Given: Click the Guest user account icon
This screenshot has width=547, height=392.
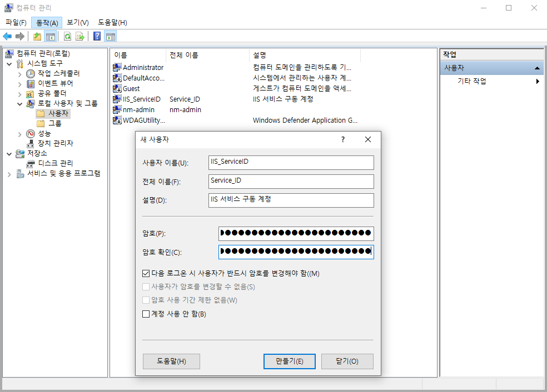Looking at the screenshot, I should pyautogui.click(x=117, y=88).
